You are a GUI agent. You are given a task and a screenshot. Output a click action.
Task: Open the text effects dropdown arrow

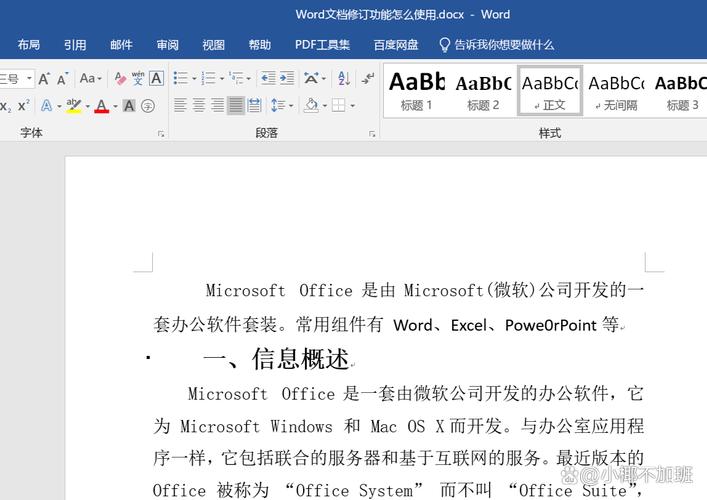[x=59, y=106]
